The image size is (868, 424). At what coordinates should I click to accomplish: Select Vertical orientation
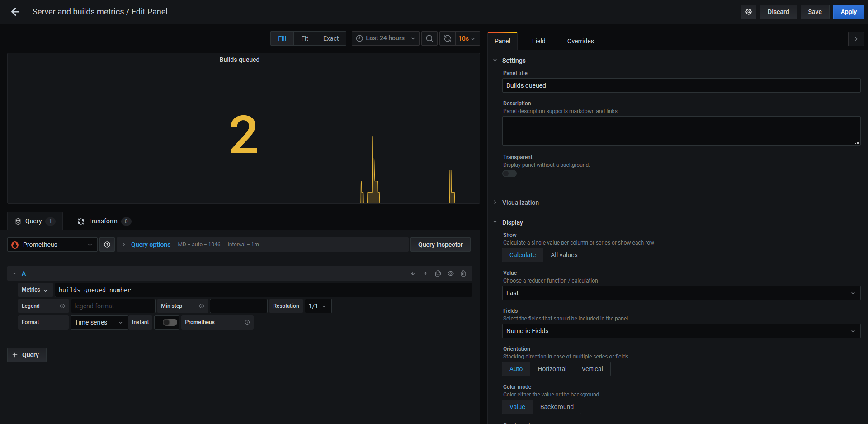click(592, 369)
